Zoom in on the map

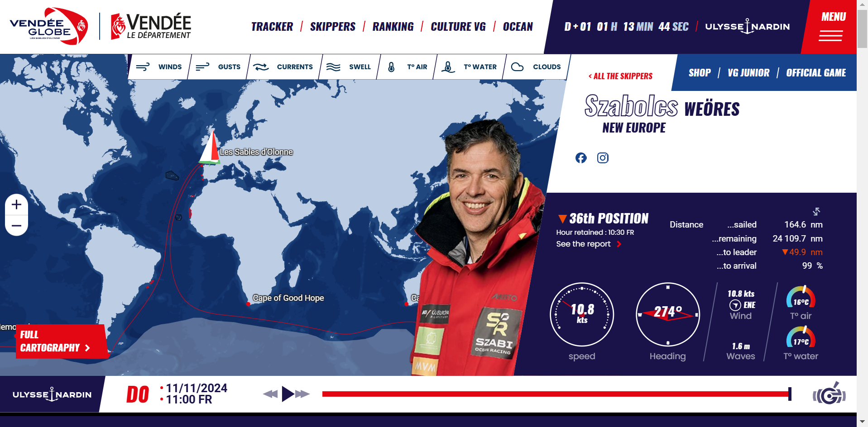point(16,204)
